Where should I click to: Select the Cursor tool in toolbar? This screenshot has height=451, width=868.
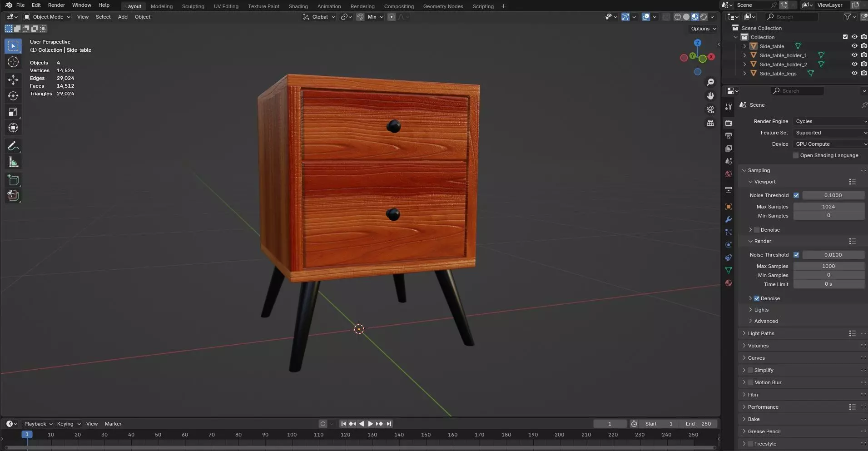coord(13,62)
